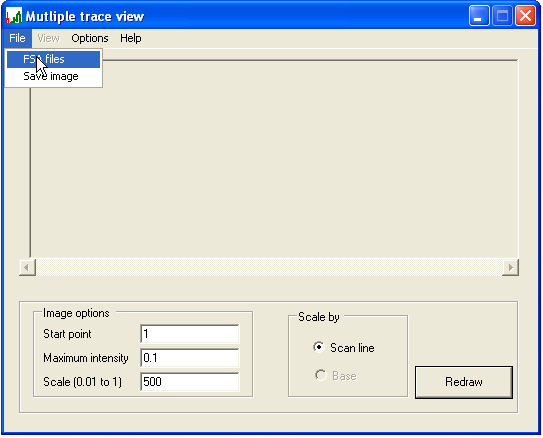This screenshot has height=438, width=543.
Task: Open the Help menu
Action: point(131,38)
